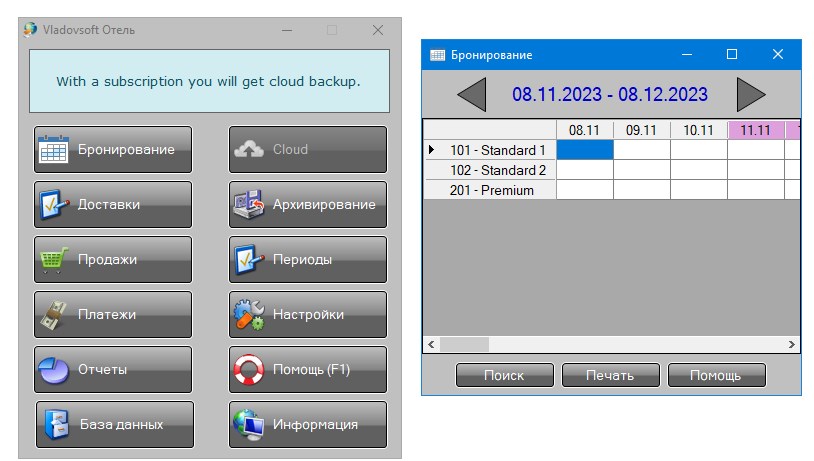This screenshot has height=461, width=814.
Task: Open Архивирование backup disk icon
Action: (249, 205)
